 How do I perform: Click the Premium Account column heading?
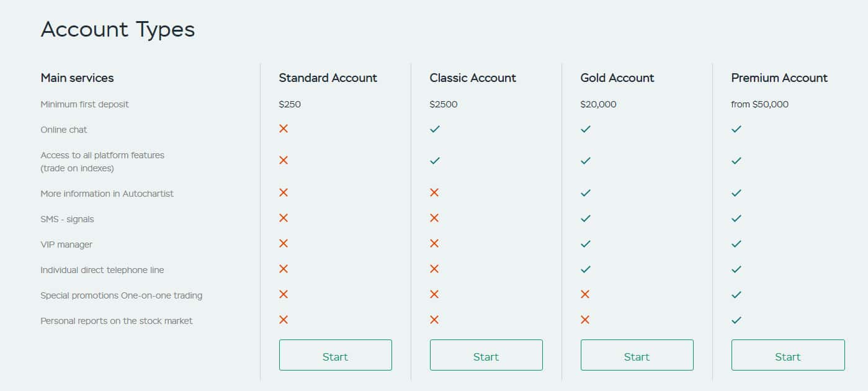[779, 78]
